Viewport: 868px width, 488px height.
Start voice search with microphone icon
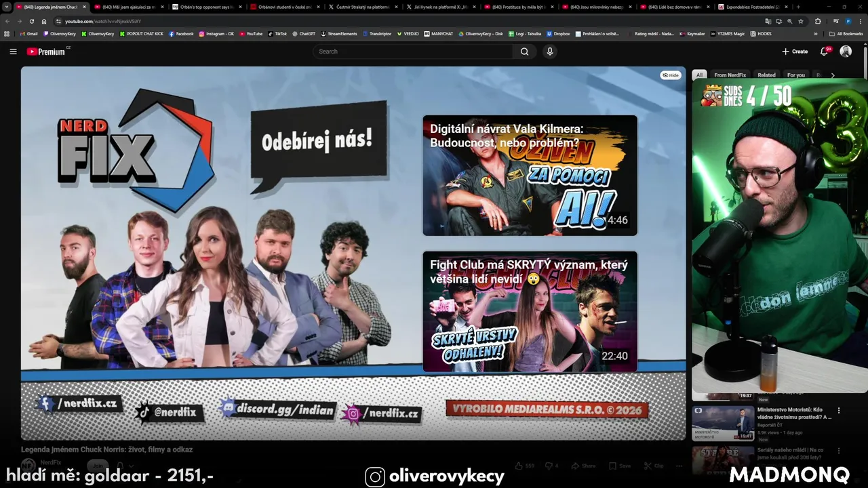pos(550,52)
